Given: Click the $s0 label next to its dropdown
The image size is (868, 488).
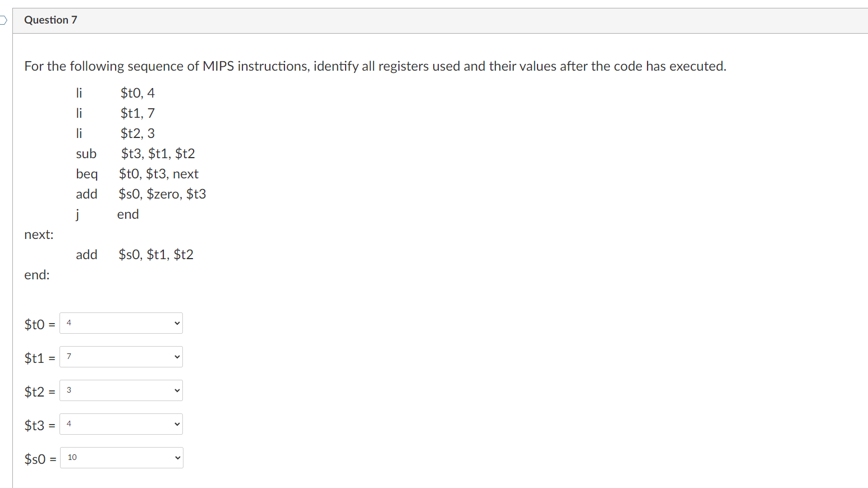Looking at the screenshot, I should pos(36,459).
